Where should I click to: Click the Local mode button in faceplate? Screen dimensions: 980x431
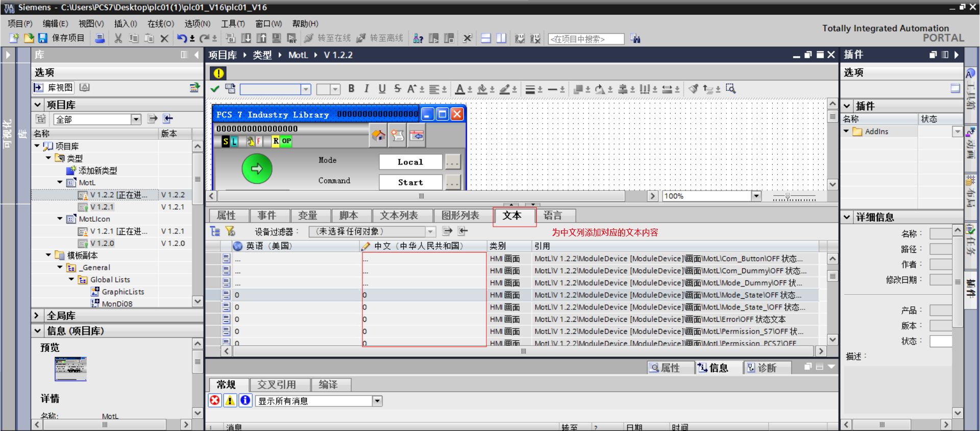(x=410, y=162)
